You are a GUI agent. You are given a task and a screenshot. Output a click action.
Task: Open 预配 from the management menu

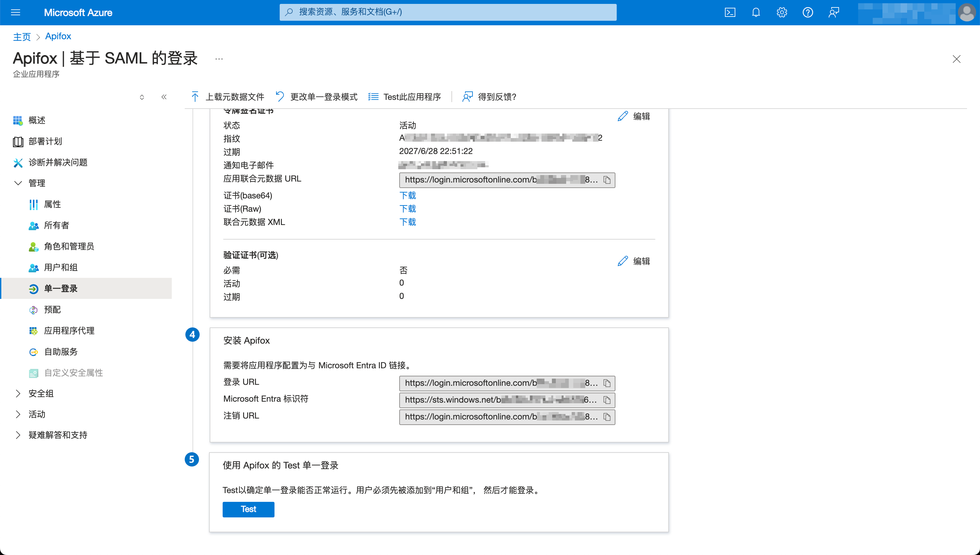click(x=52, y=310)
